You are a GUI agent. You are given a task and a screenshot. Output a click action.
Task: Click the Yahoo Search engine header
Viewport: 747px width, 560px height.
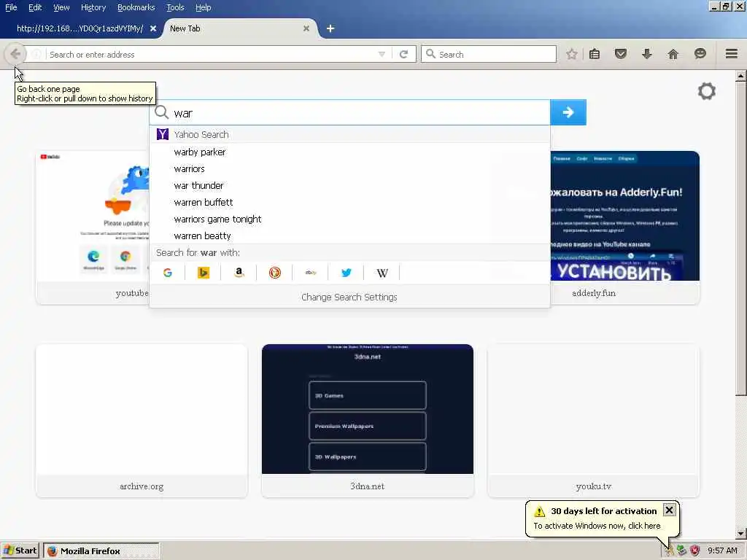pyautogui.click(x=349, y=134)
